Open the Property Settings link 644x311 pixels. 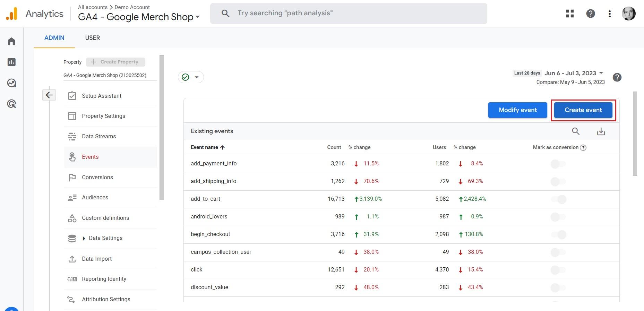[103, 116]
